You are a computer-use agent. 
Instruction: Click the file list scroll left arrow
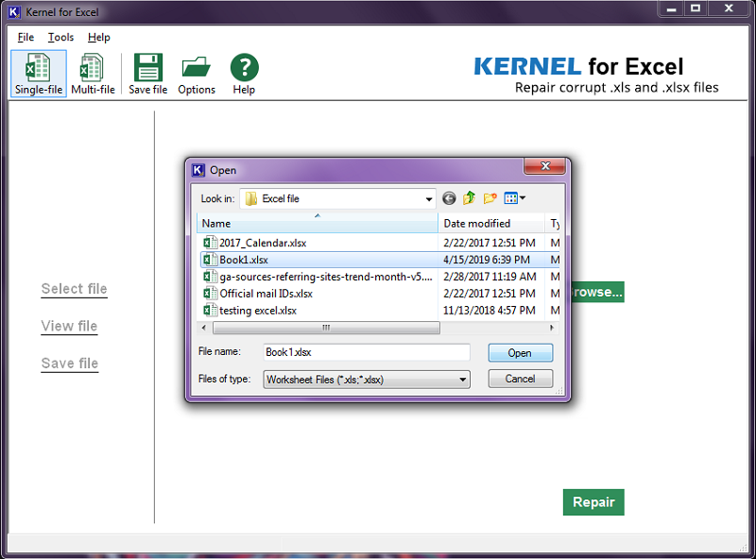(204, 328)
